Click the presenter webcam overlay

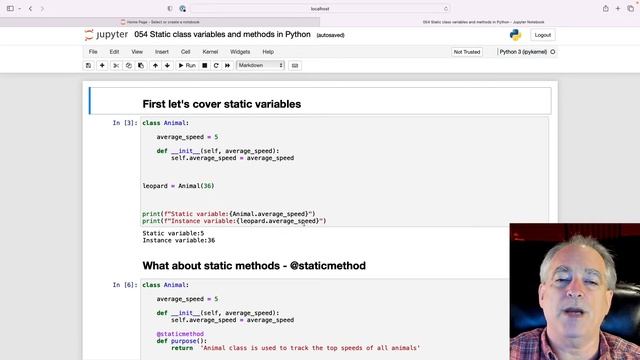(x=575, y=291)
